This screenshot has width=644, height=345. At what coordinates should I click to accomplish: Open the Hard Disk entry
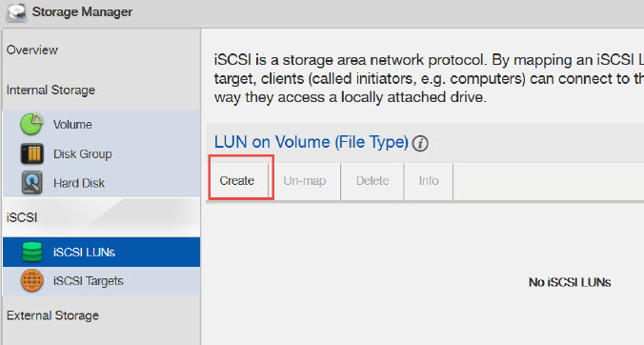(101, 183)
